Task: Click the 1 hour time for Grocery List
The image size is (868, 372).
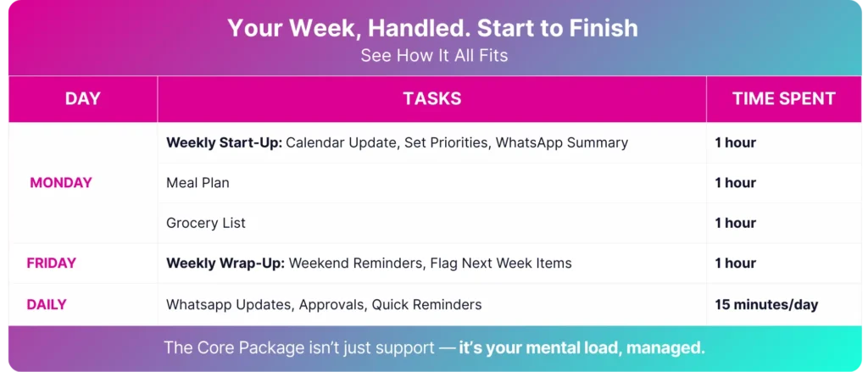Action: 735,223
